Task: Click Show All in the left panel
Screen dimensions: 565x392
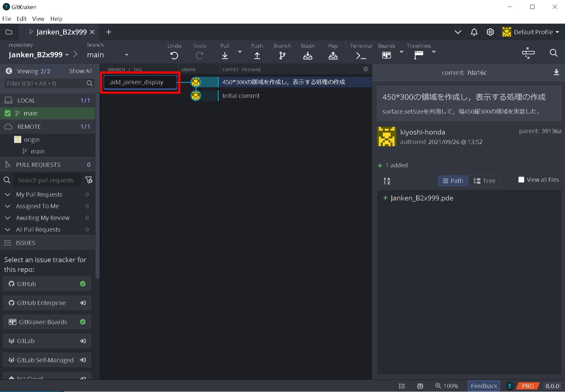Action: click(80, 71)
